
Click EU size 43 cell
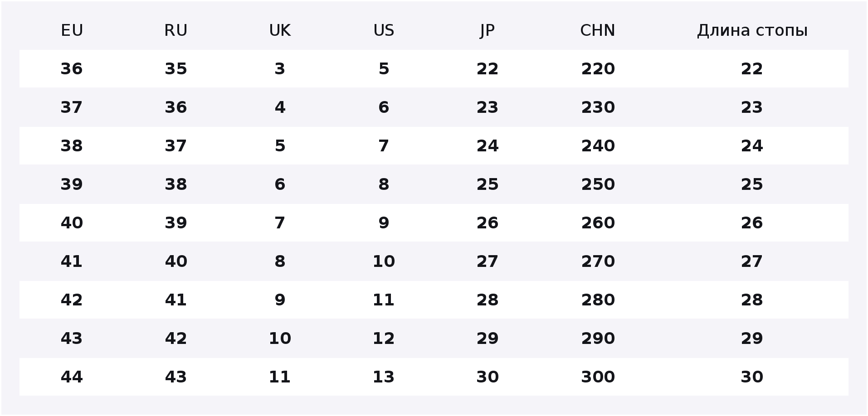point(72,339)
